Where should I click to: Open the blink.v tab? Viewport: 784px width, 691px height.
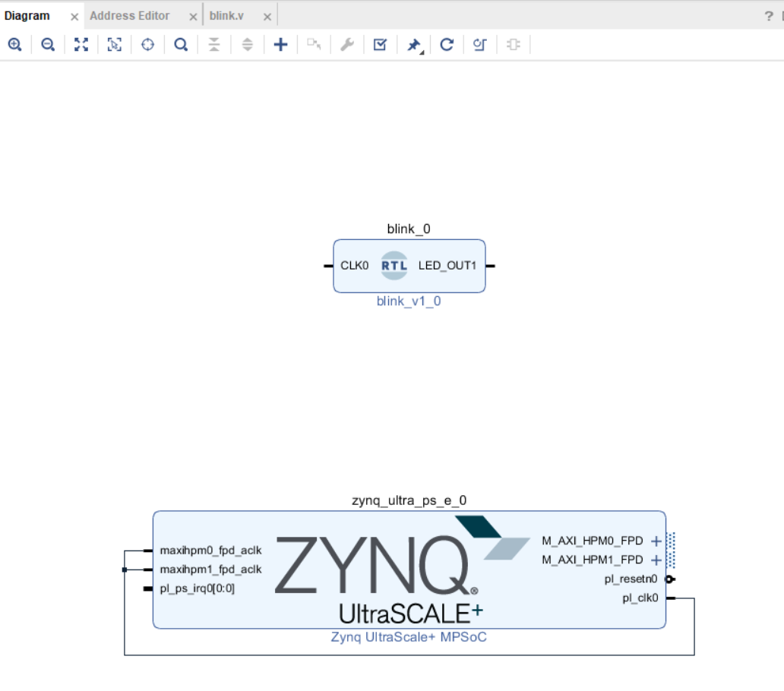[x=226, y=16]
